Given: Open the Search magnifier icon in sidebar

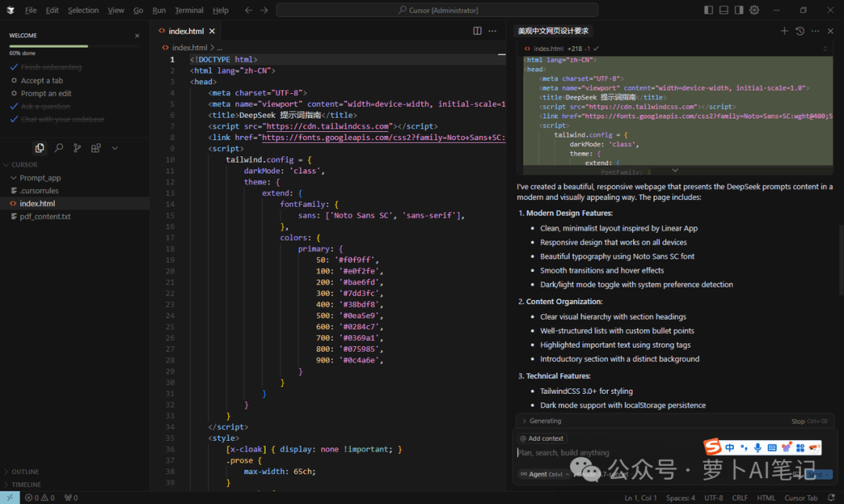Looking at the screenshot, I should 59,148.
